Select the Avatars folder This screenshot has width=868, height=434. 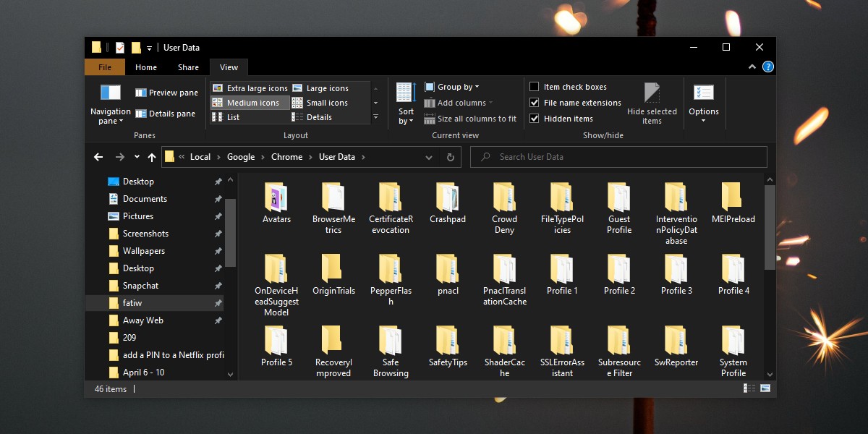point(276,204)
